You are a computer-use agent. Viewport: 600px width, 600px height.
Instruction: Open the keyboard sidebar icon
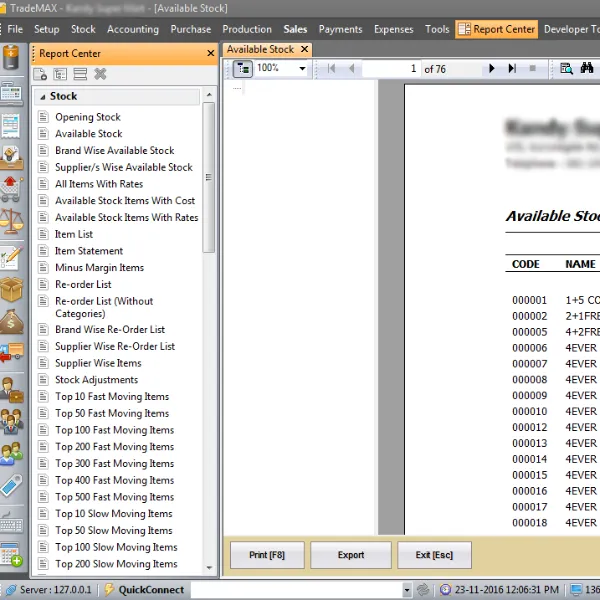click(x=11, y=523)
